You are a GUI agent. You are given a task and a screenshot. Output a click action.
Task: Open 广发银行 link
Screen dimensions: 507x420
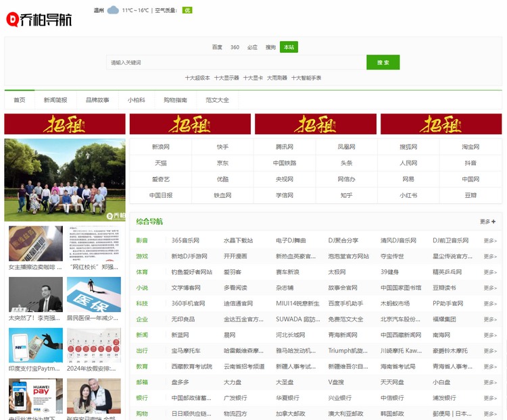click(235, 398)
